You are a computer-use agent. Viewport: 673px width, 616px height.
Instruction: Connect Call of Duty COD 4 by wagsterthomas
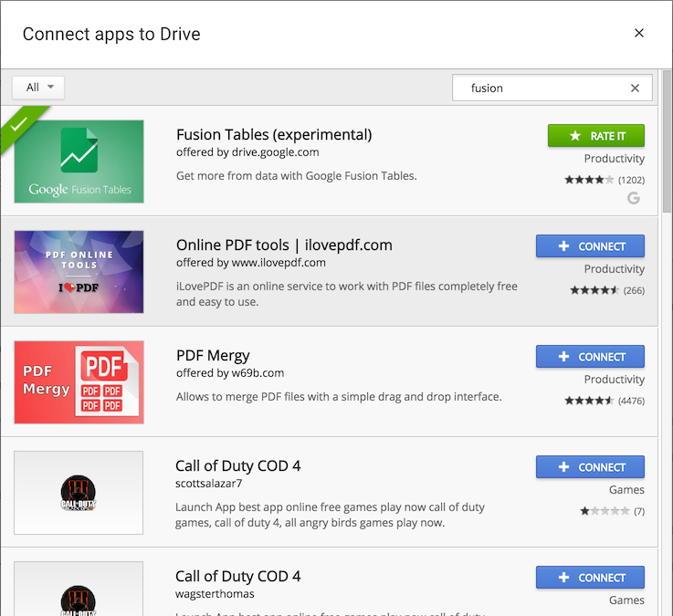(x=590, y=578)
